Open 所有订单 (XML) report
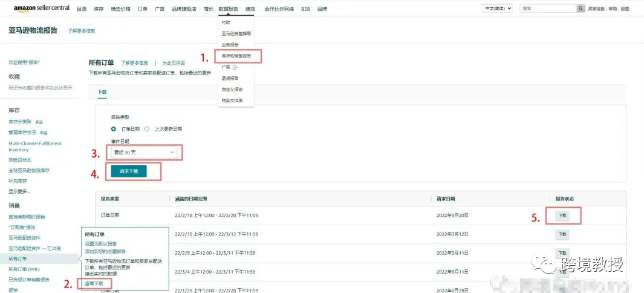Image resolution: width=644 pixels, height=293 pixels. click(x=24, y=269)
